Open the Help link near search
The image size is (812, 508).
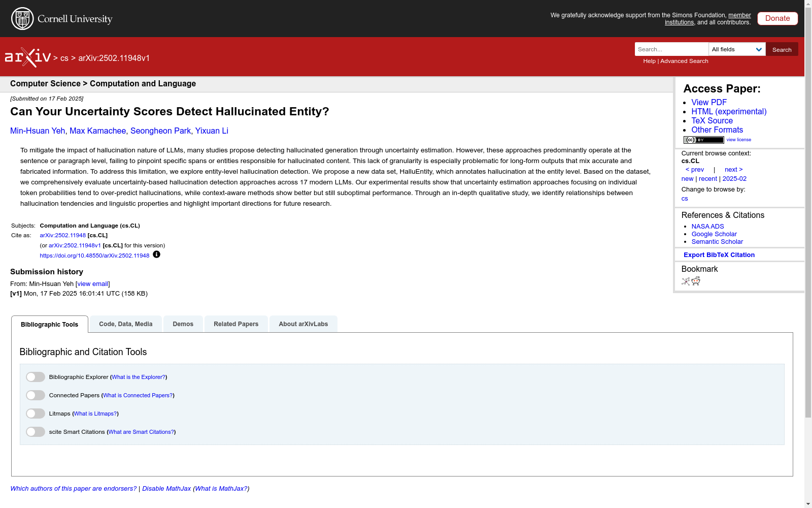(649, 61)
